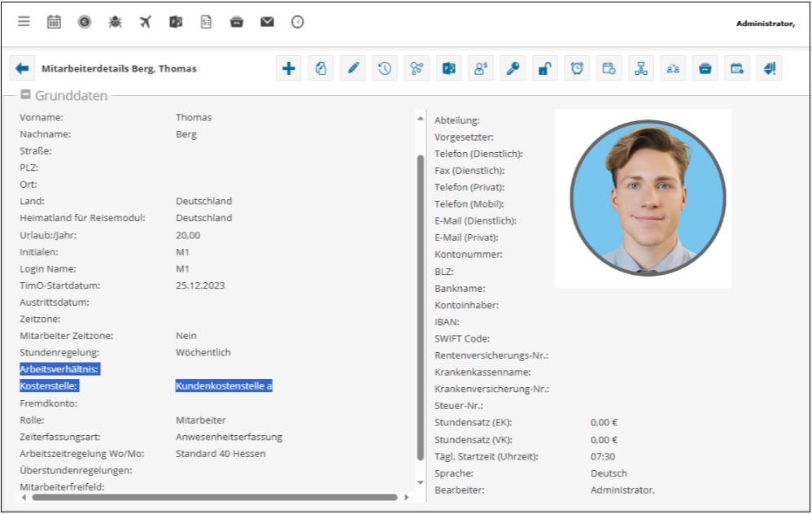Image resolution: width=812 pixels, height=514 pixels.
Task: Open the alarm clock icon
Action: (x=577, y=69)
